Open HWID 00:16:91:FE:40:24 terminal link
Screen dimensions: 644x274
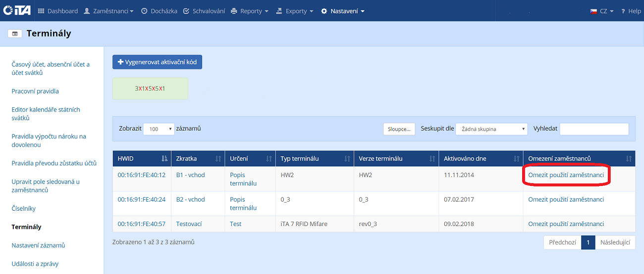tap(141, 200)
